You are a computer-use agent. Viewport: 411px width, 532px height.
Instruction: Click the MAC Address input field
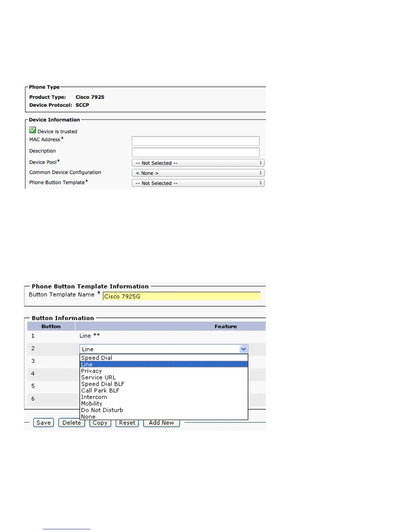click(195, 141)
